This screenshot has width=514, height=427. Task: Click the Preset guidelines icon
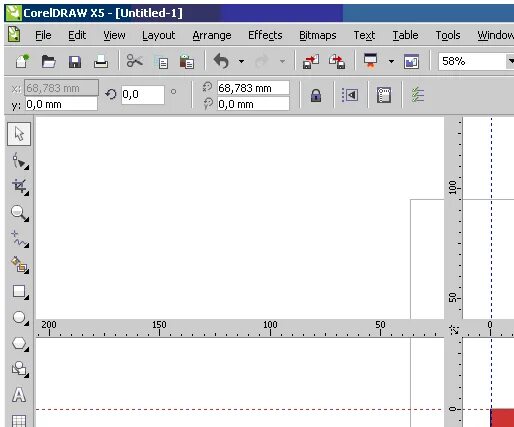point(384,95)
